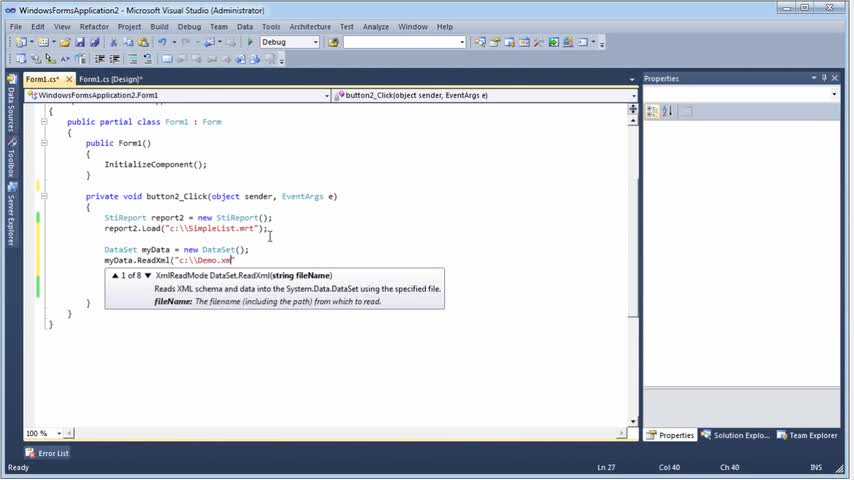The image size is (854, 480).
Task: Open the File menu
Action: (x=16, y=27)
